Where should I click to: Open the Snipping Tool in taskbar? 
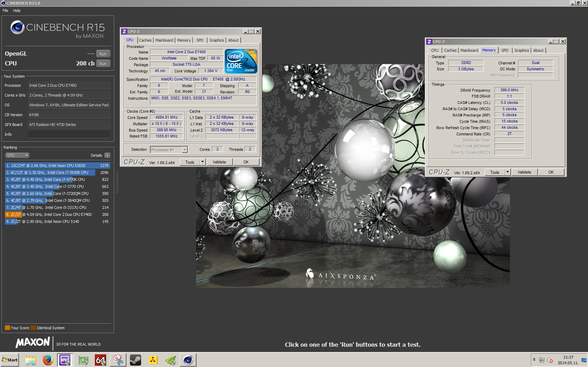[118, 360]
